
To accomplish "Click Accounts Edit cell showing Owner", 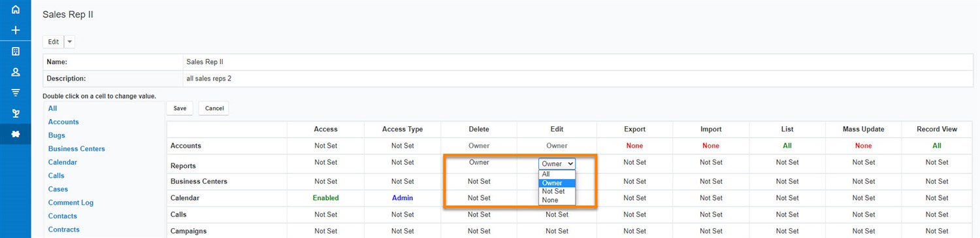I will coord(557,146).
